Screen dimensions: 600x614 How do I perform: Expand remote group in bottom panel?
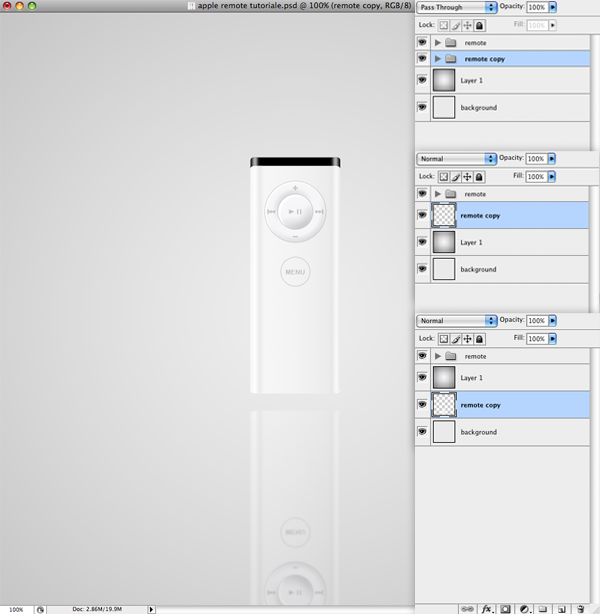tap(438, 356)
